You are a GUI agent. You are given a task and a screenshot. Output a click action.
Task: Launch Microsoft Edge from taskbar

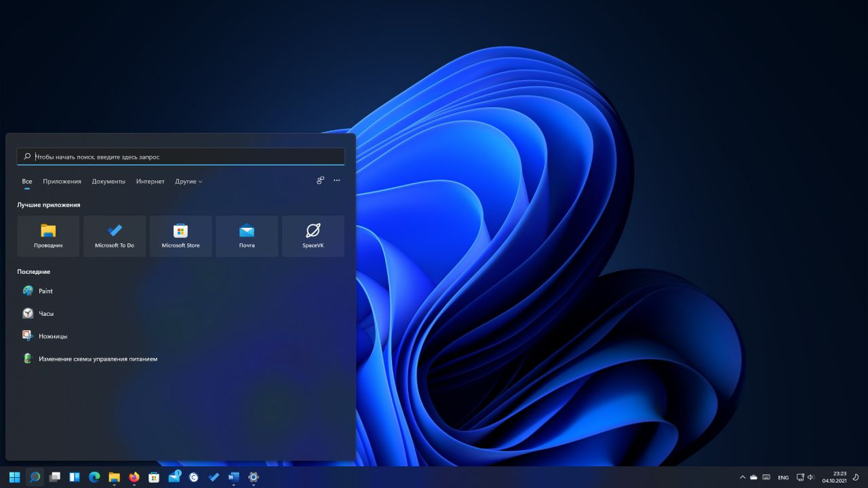click(94, 477)
